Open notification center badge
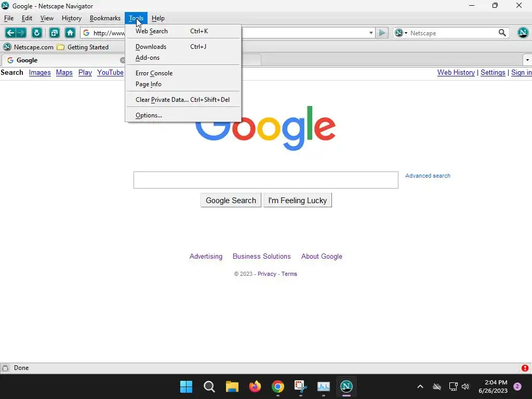 [517, 387]
